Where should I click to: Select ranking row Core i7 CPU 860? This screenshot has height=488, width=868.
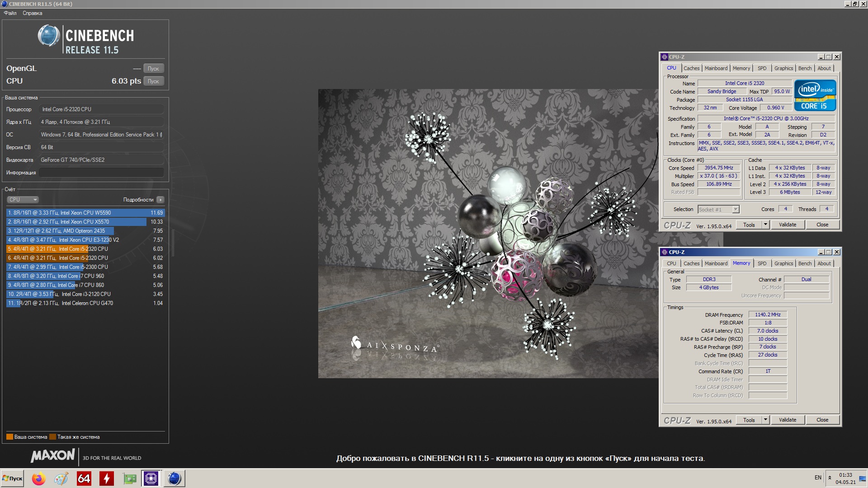click(x=85, y=285)
